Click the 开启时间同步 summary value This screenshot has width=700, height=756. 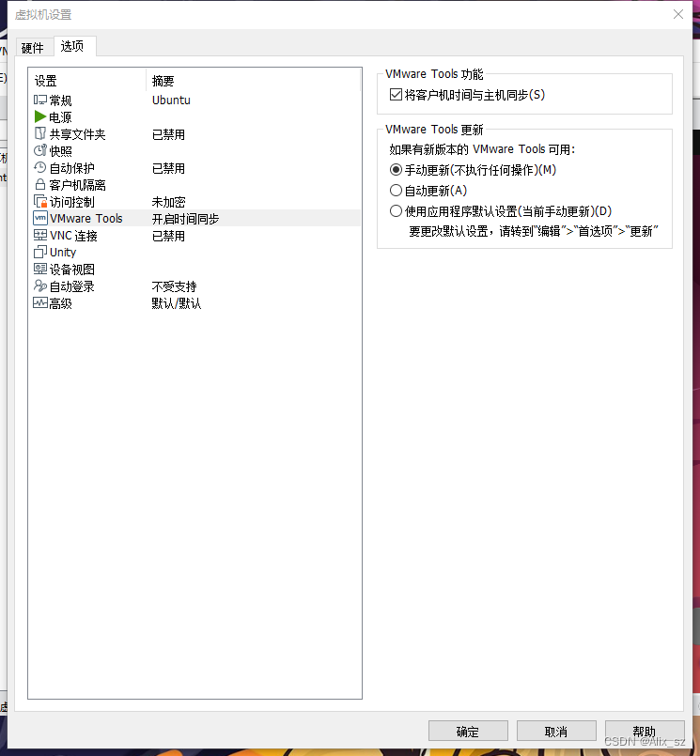click(185, 219)
